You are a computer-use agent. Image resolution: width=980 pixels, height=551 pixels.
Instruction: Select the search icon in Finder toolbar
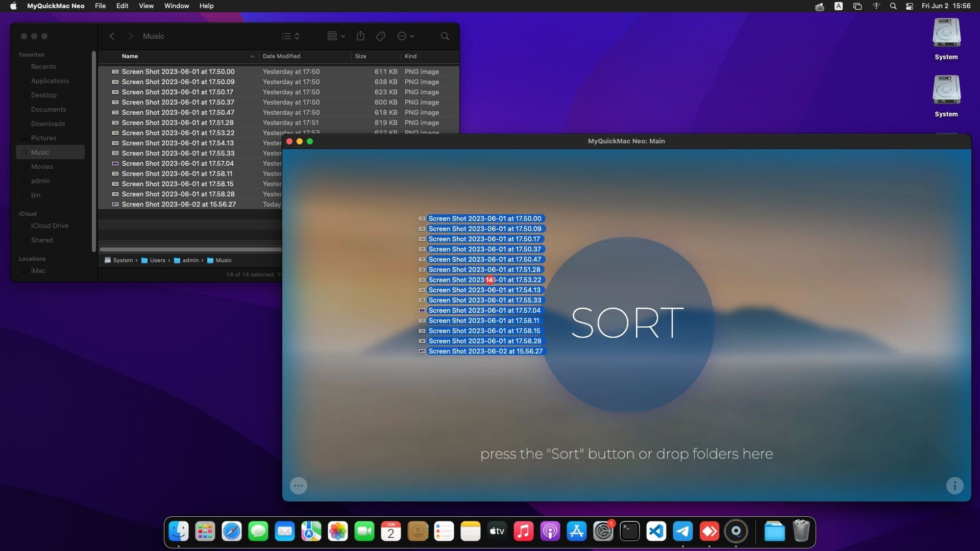click(x=444, y=36)
